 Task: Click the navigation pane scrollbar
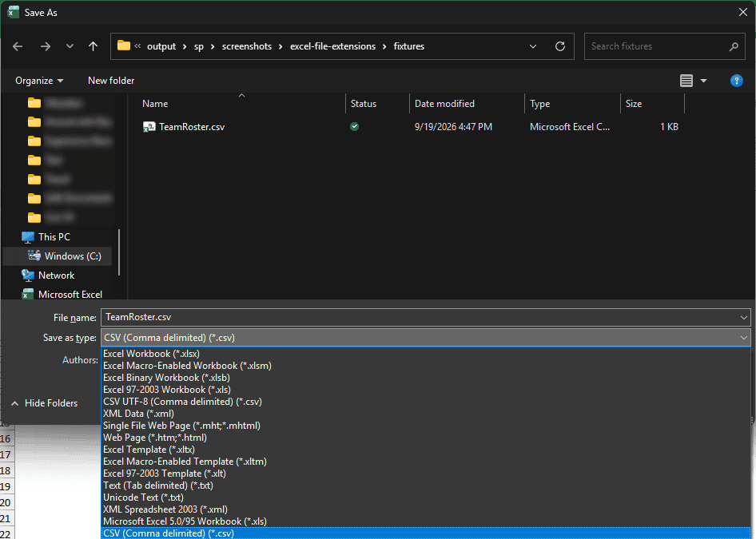click(x=118, y=253)
